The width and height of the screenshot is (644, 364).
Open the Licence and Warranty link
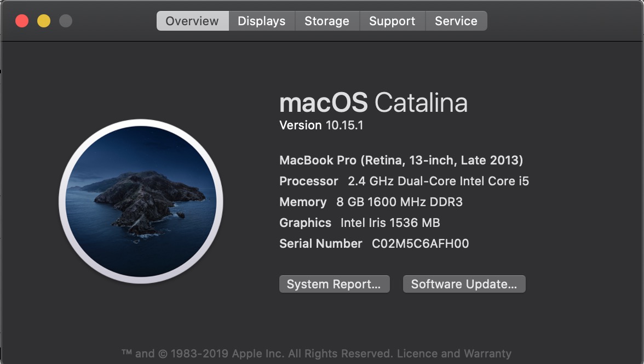[454, 354]
